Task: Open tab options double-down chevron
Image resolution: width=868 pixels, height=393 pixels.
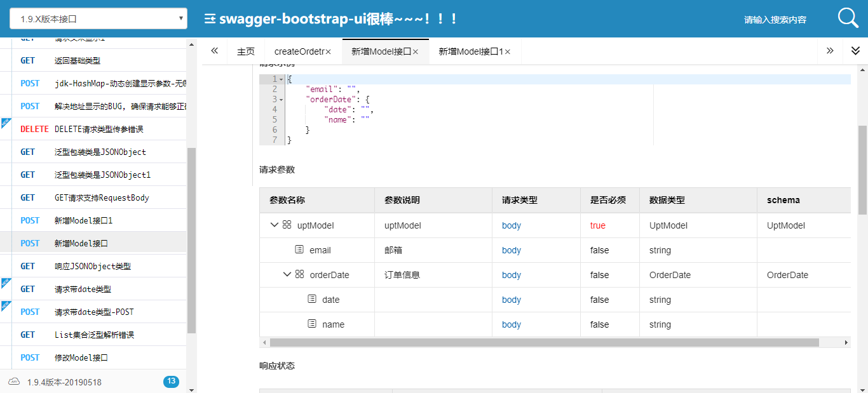Action: pos(855,51)
